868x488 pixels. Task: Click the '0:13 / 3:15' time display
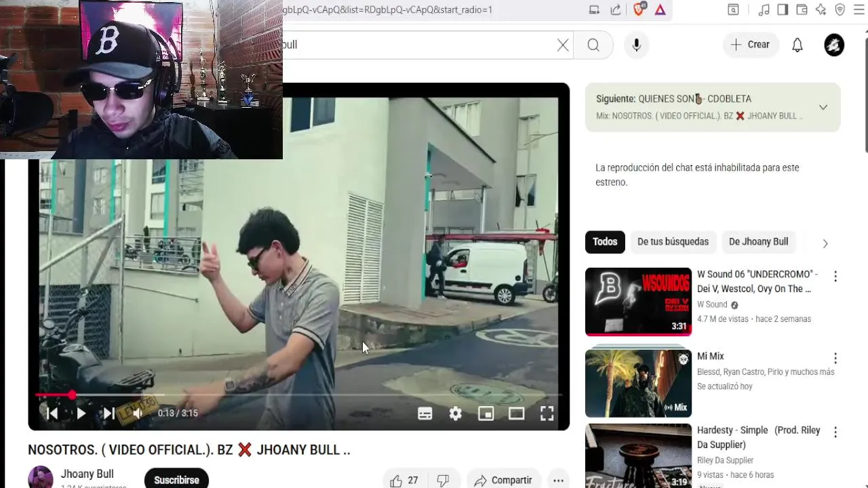click(178, 413)
